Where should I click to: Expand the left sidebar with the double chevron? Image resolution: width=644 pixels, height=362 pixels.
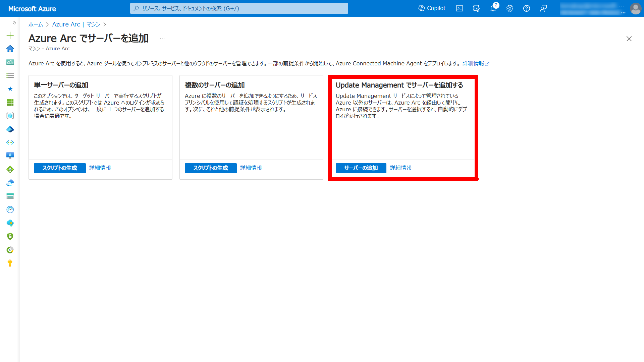click(x=14, y=23)
